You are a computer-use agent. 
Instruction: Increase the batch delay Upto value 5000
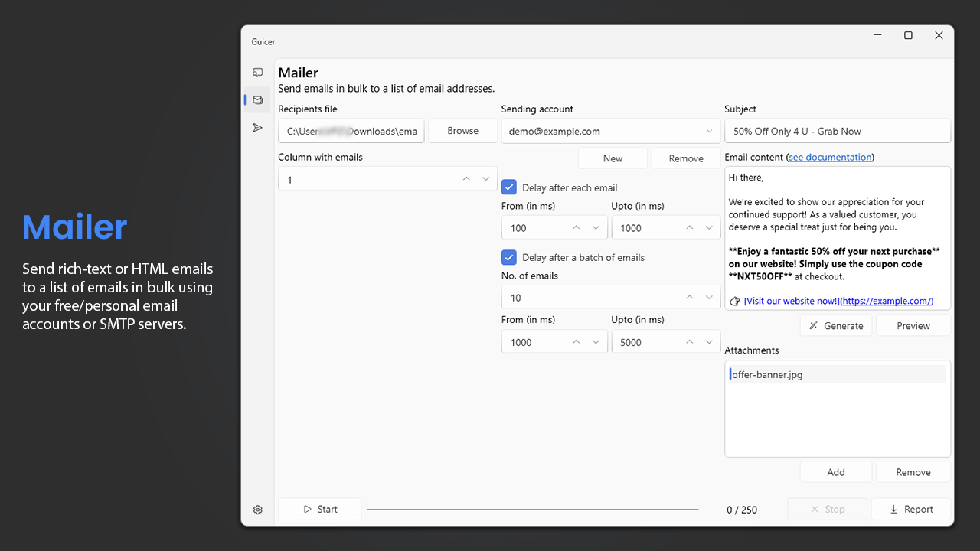click(x=690, y=342)
